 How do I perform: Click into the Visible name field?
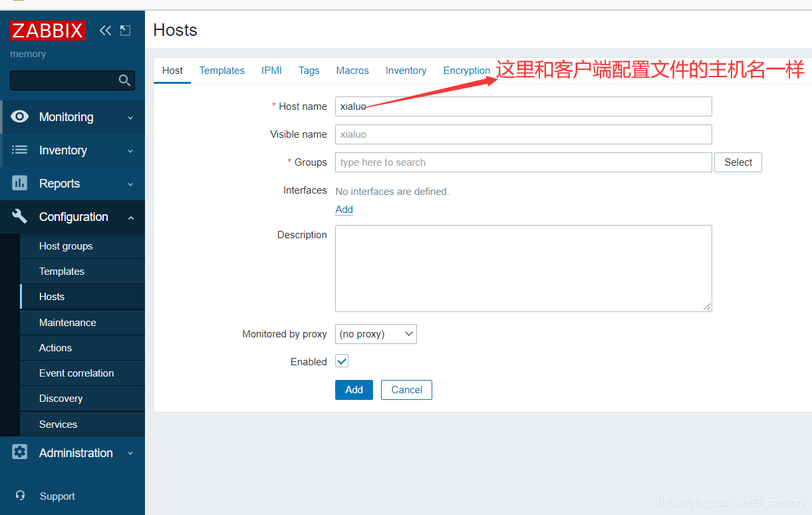tap(523, 134)
